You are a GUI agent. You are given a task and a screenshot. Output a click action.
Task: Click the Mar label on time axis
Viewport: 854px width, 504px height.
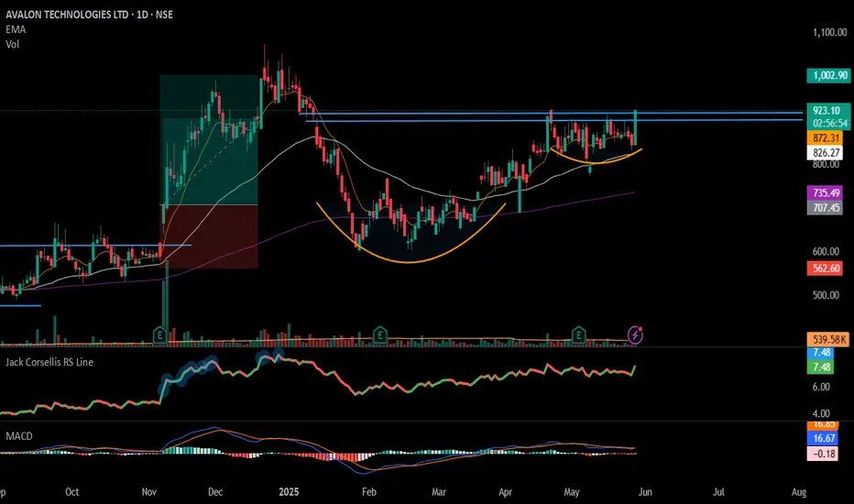438,492
